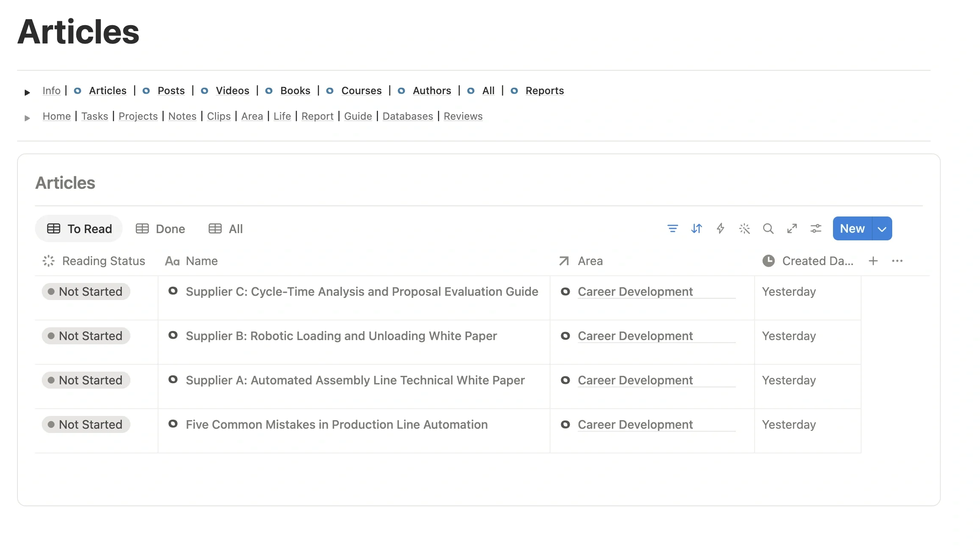Screen dimensions: 980x554
Task: Open Supplier B: Robotic Loading White Paper
Action: [341, 336]
